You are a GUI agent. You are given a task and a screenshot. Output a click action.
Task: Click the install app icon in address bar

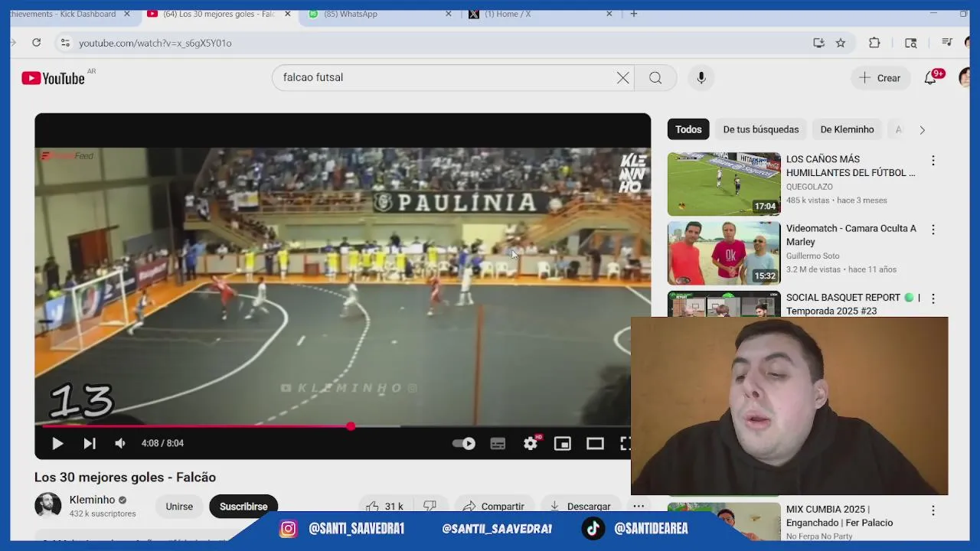click(818, 43)
